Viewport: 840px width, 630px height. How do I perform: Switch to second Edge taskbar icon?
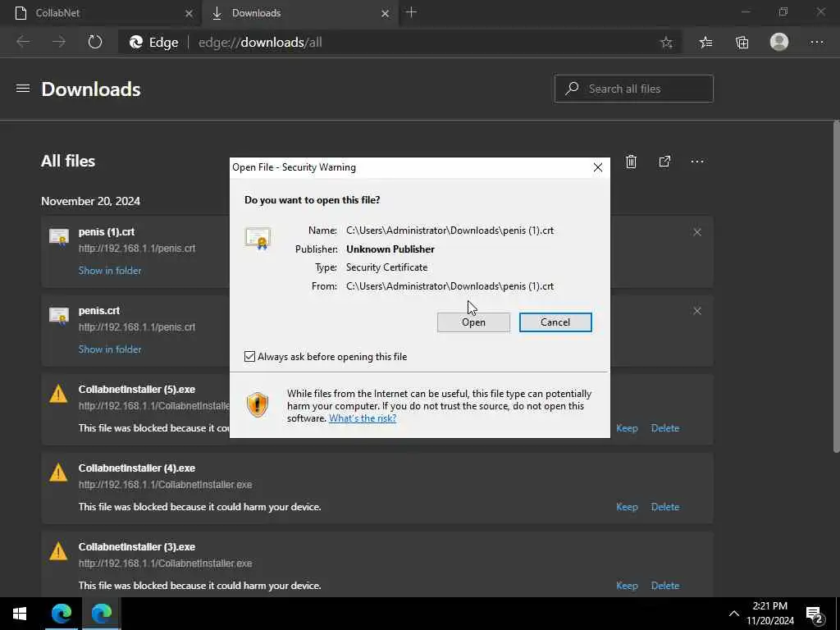(x=101, y=614)
